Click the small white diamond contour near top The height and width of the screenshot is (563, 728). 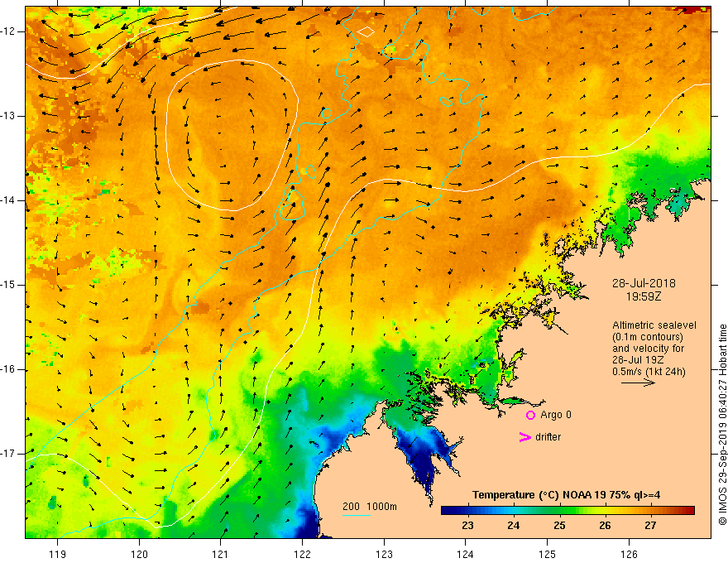366,32
